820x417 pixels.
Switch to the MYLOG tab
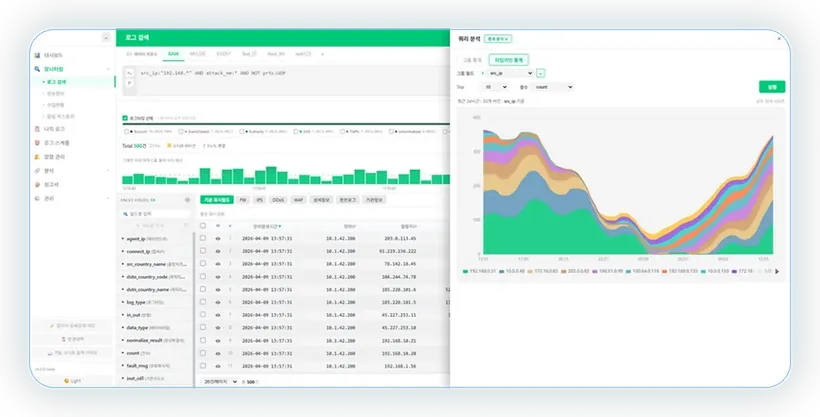click(198, 54)
